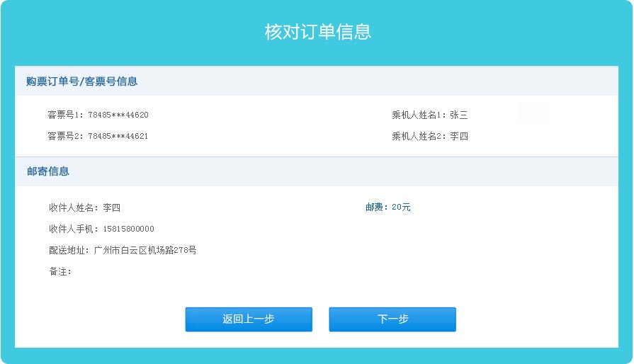Click the recipient name value after 收件人姓名
Viewport: 634px width, 364px height.
[112, 207]
